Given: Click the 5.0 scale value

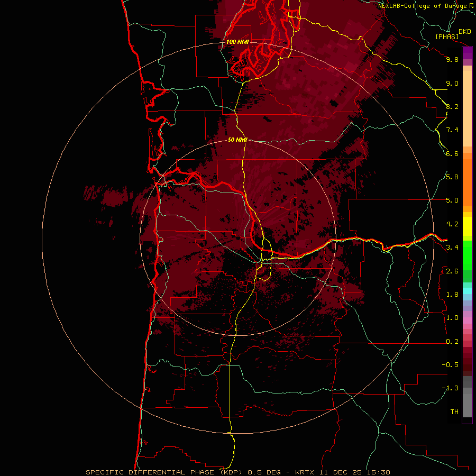Looking at the screenshot, I should click(452, 200).
